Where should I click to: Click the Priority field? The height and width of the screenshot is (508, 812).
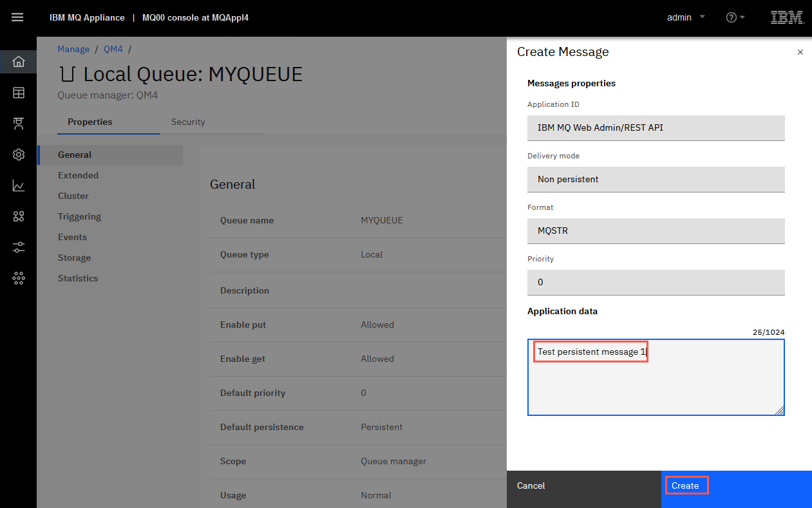pos(656,282)
